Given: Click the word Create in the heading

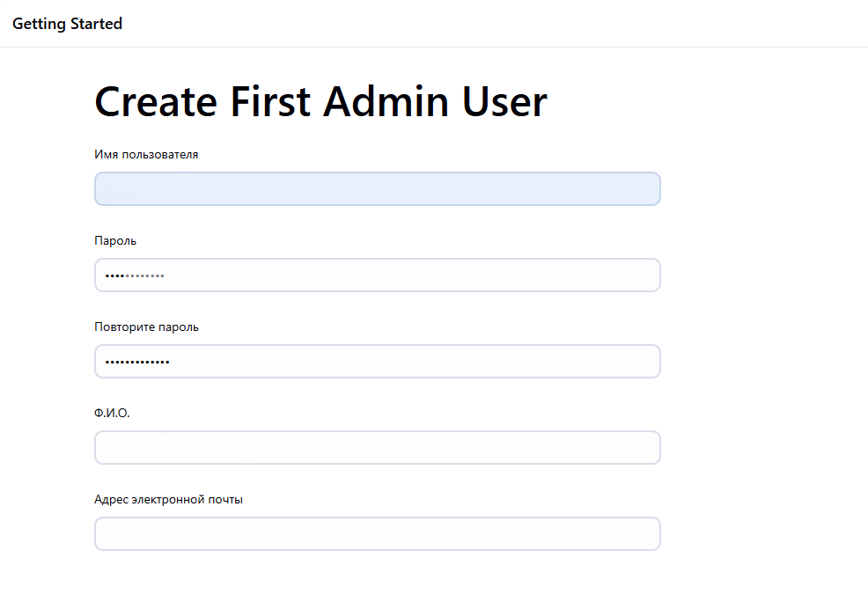Looking at the screenshot, I should (x=156, y=101).
